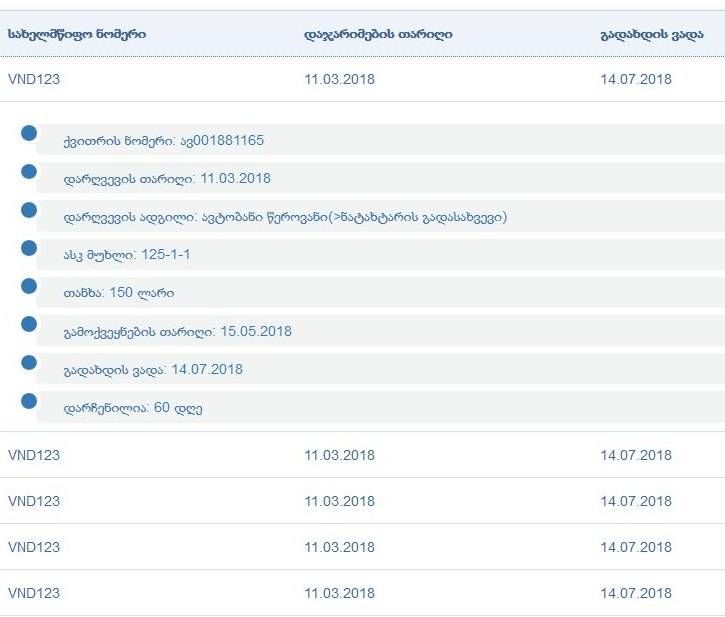
Task: Click blue bullet beside ticket number ავ001881165
Action: (29, 133)
